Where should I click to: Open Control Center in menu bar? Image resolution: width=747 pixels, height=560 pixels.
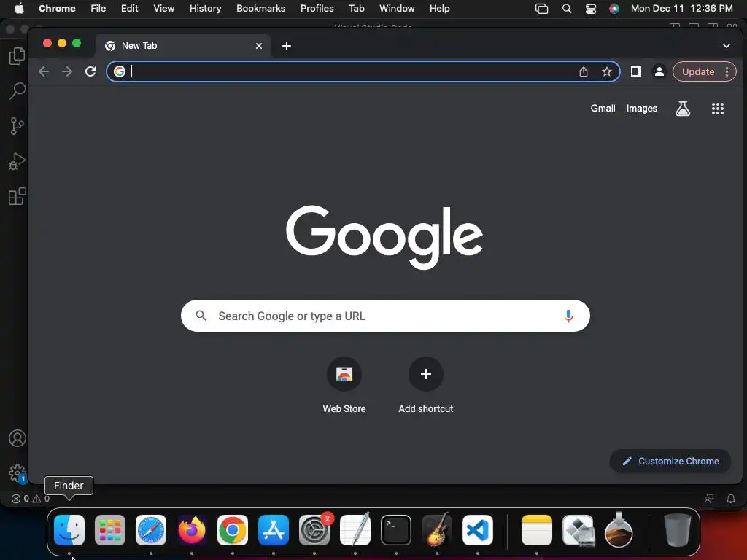[x=591, y=9]
